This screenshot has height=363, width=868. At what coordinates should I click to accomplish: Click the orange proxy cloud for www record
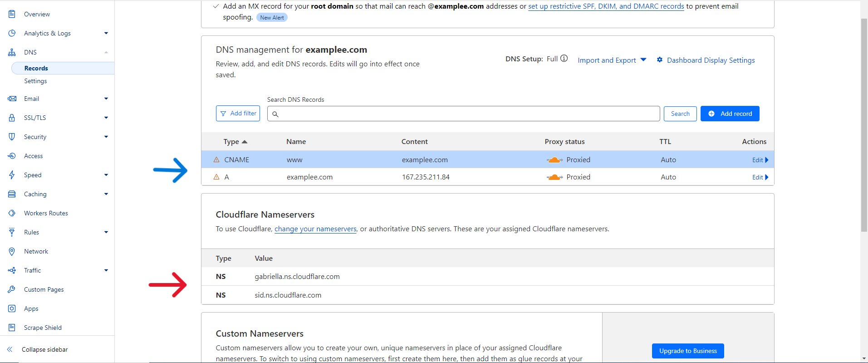coord(554,159)
